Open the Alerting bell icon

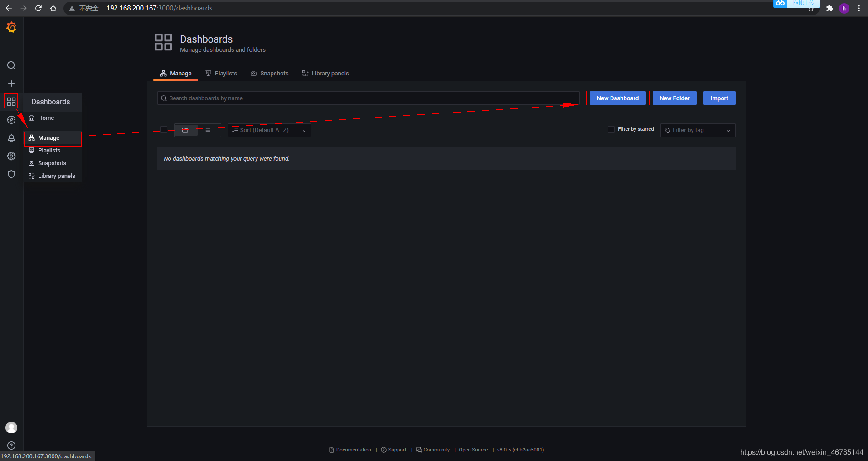11,138
